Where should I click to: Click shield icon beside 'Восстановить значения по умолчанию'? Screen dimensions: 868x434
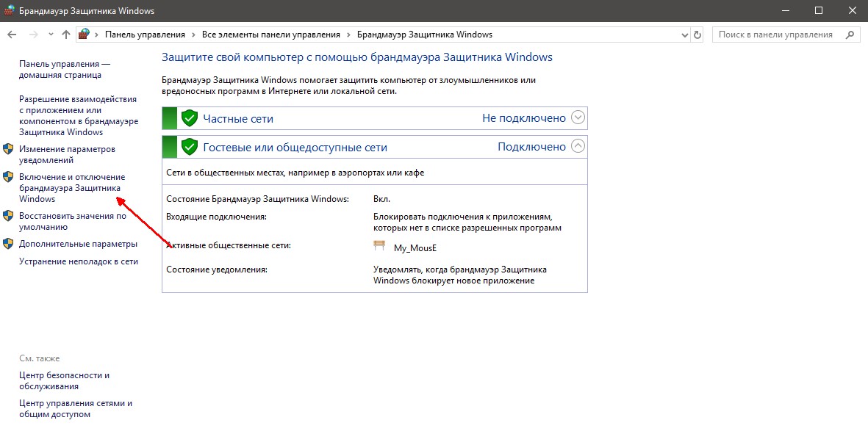[8, 216]
